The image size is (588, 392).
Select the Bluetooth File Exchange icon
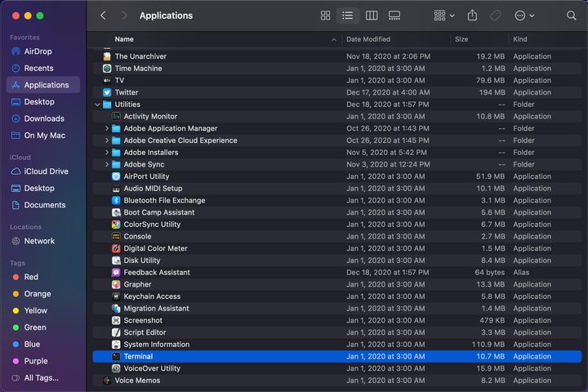click(116, 201)
